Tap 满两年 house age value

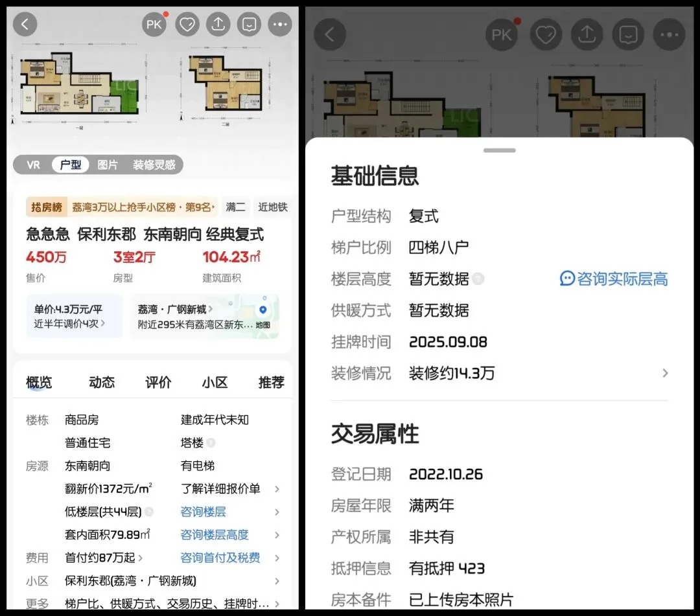pyautogui.click(x=431, y=505)
